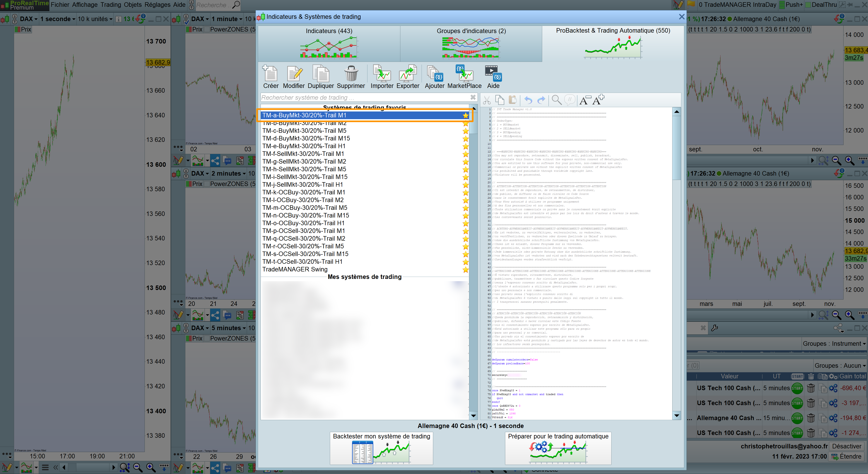
Task: Click the wrench icon in trading systems panel
Action: click(x=714, y=328)
